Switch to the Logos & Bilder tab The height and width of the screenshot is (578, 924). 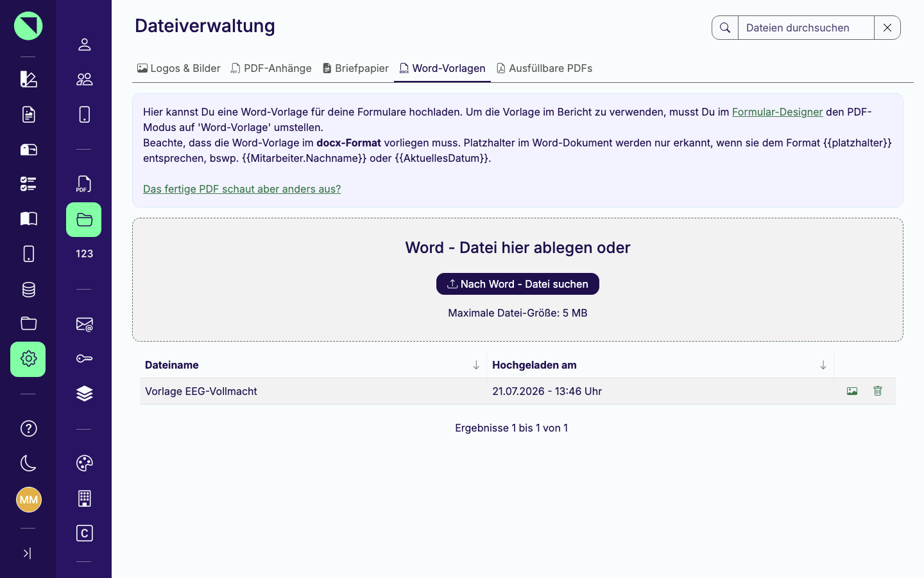[179, 68]
